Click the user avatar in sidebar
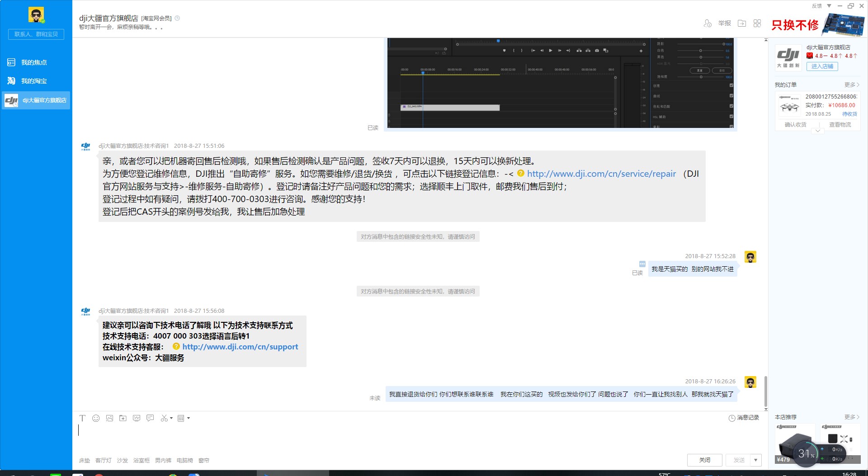868x476 pixels. point(36,15)
